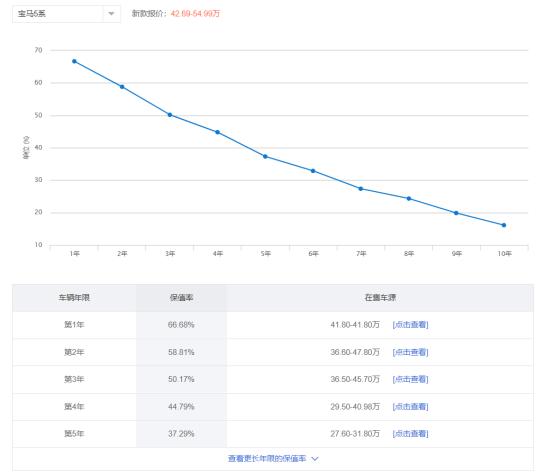Click the 第2年 row label
Screen dimensions: 554x474
74,352
